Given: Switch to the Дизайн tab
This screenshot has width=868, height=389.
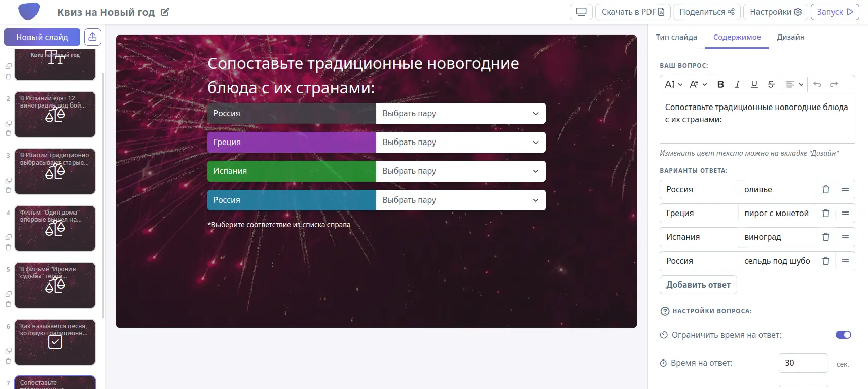Looking at the screenshot, I should [x=790, y=37].
